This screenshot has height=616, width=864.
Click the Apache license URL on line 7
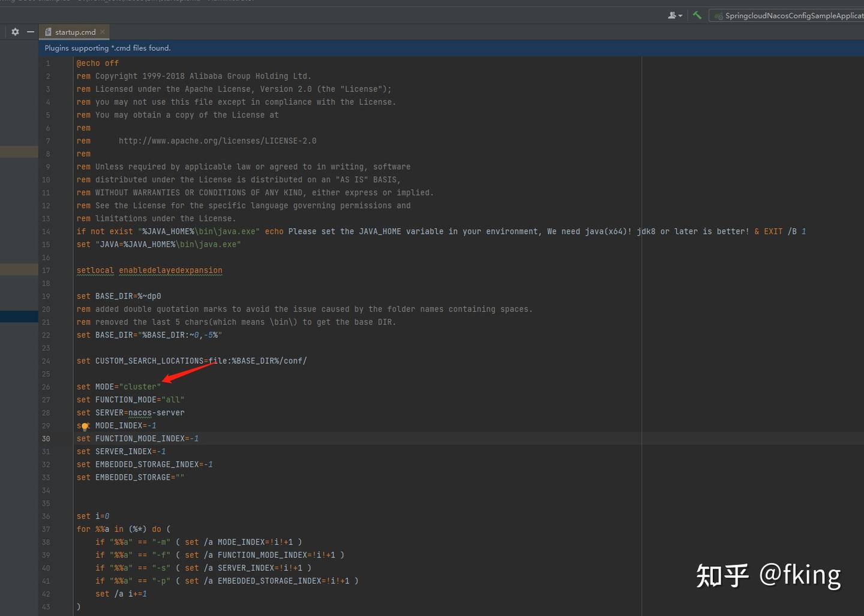pyautogui.click(x=217, y=140)
